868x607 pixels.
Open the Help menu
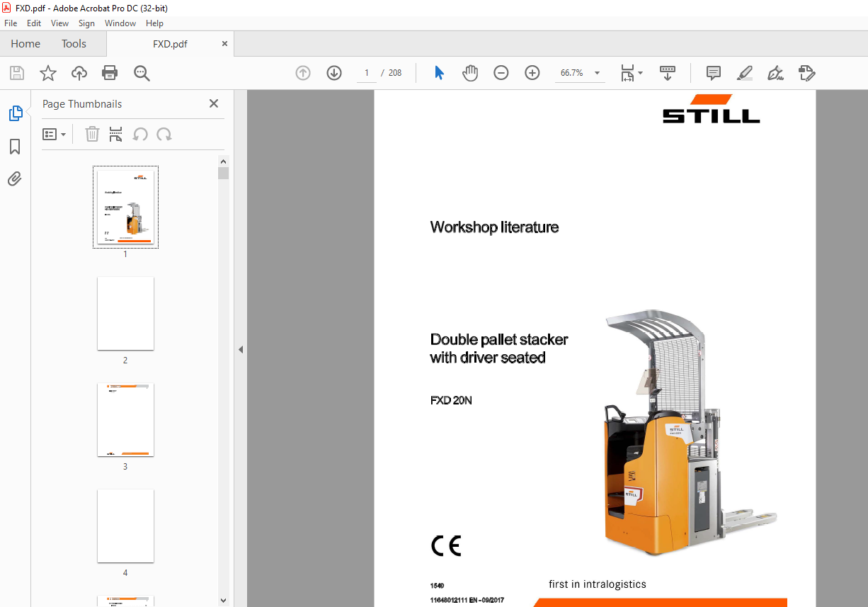[154, 23]
